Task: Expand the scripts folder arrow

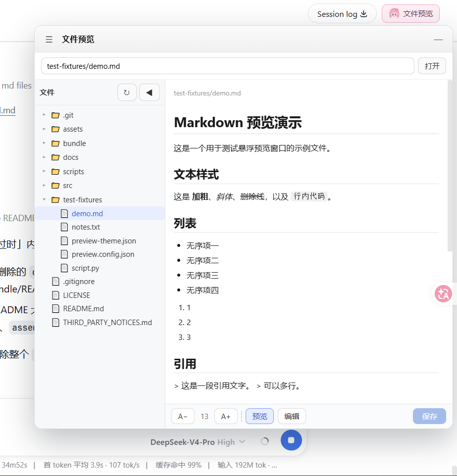Action: pyautogui.click(x=44, y=171)
